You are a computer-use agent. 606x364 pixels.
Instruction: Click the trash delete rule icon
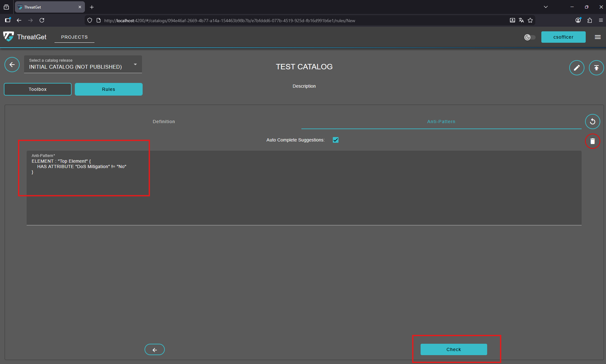click(x=592, y=141)
